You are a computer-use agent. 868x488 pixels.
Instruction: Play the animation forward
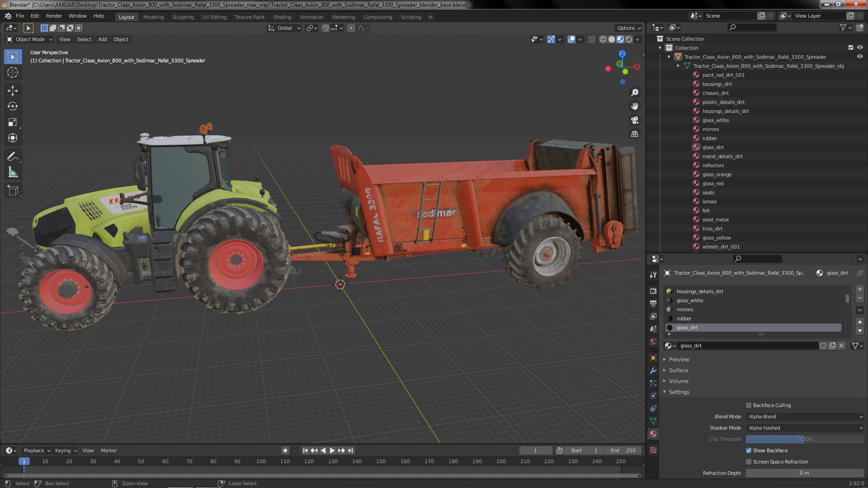pos(332,450)
